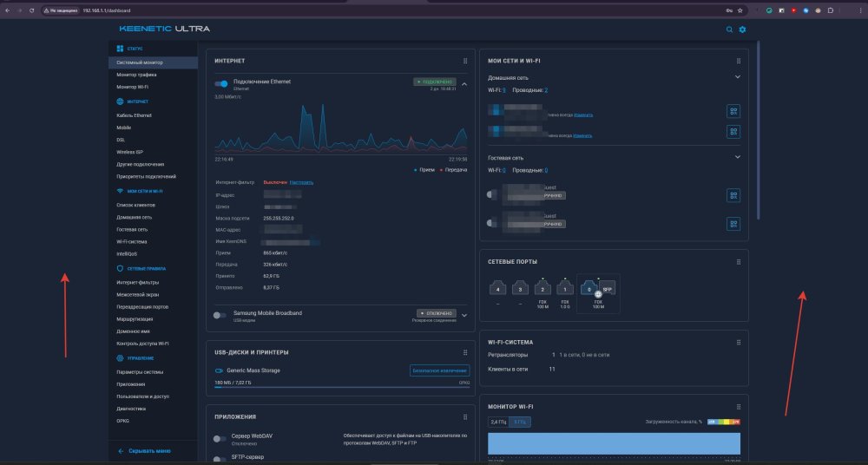
Task: Reload the page in the browser
Action: (x=31, y=10)
